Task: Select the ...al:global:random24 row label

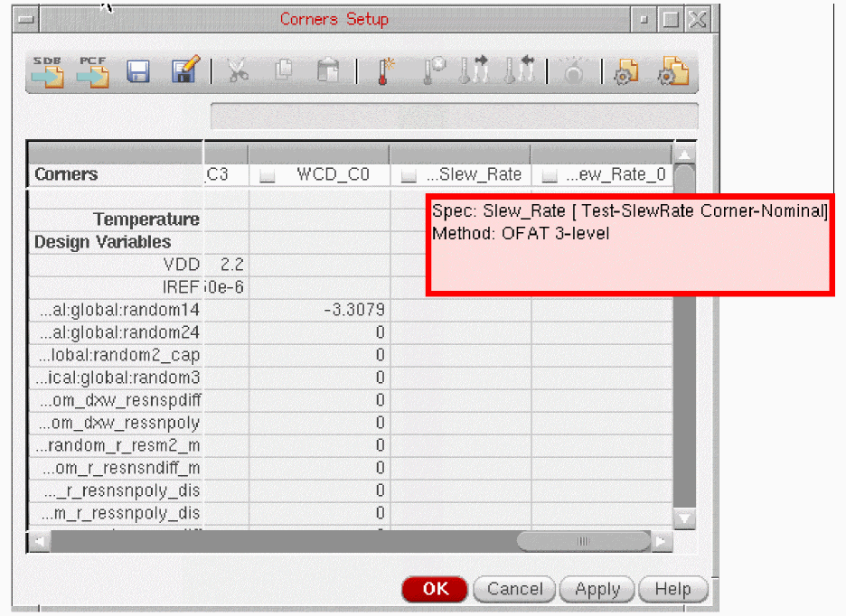Action: click(x=119, y=332)
